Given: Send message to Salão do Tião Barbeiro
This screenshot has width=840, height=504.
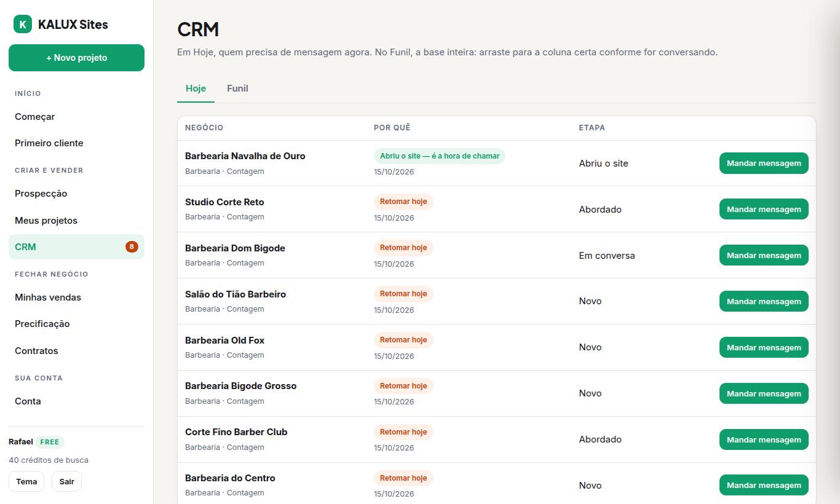Looking at the screenshot, I should point(764,301).
